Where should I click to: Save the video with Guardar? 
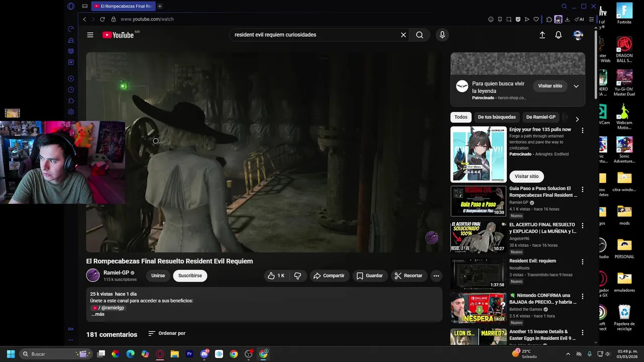370,276
